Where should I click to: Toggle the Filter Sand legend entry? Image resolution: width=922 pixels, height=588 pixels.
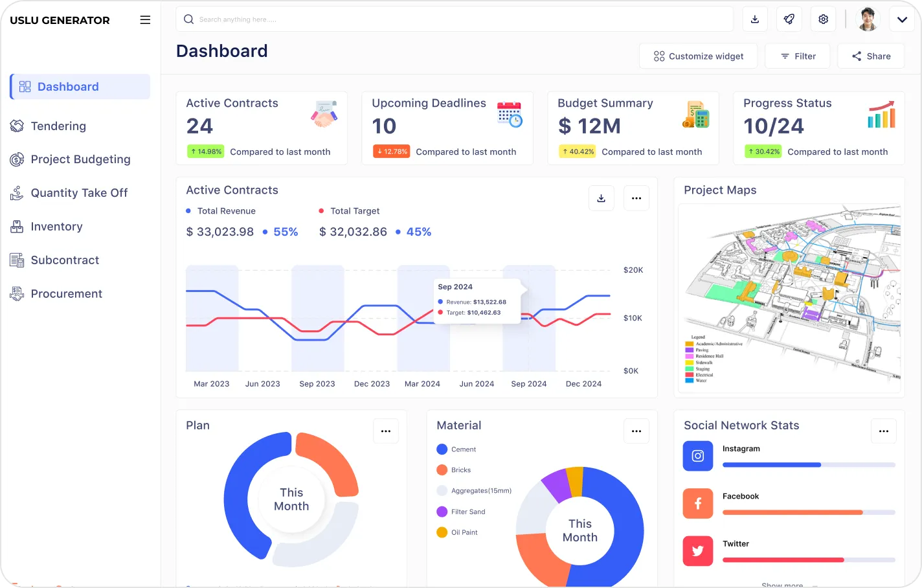tap(461, 512)
